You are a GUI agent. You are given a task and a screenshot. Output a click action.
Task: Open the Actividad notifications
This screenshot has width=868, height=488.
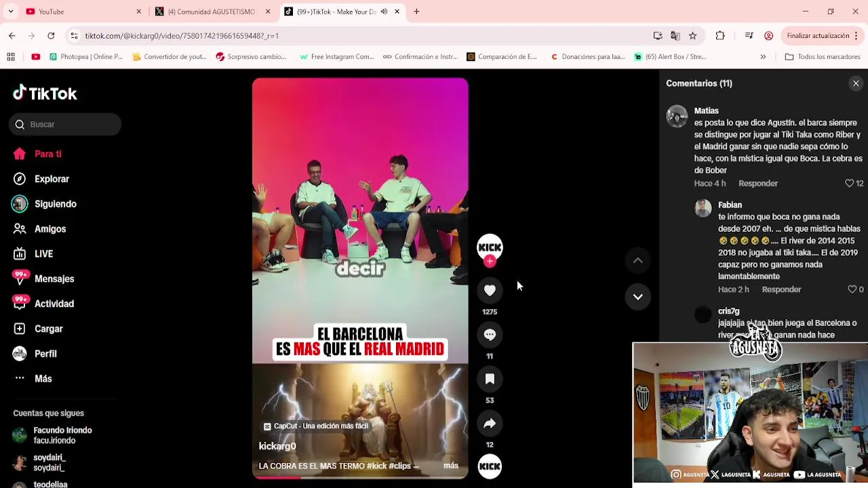(x=44, y=304)
